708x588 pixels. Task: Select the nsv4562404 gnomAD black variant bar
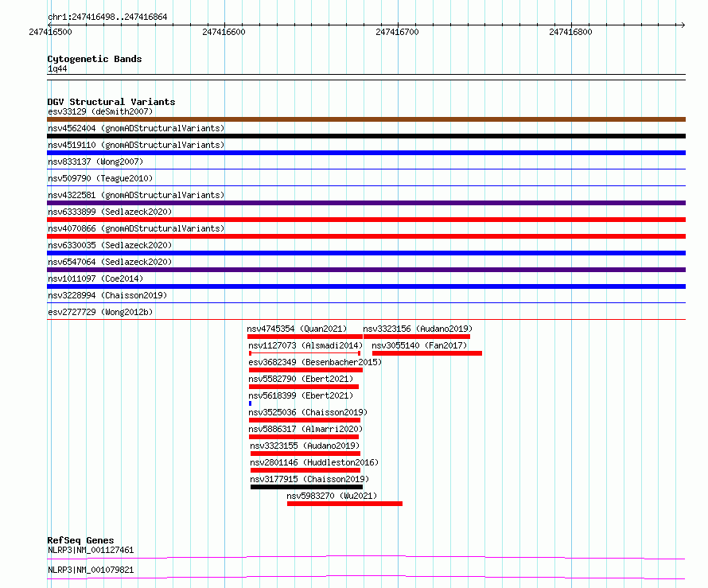coord(366,136)
